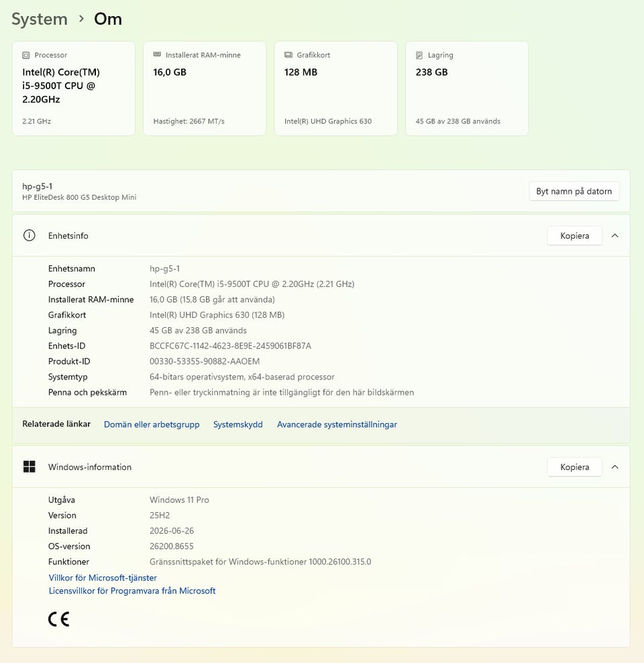Copy Windows-information with Kopiera button

point(574,467)
